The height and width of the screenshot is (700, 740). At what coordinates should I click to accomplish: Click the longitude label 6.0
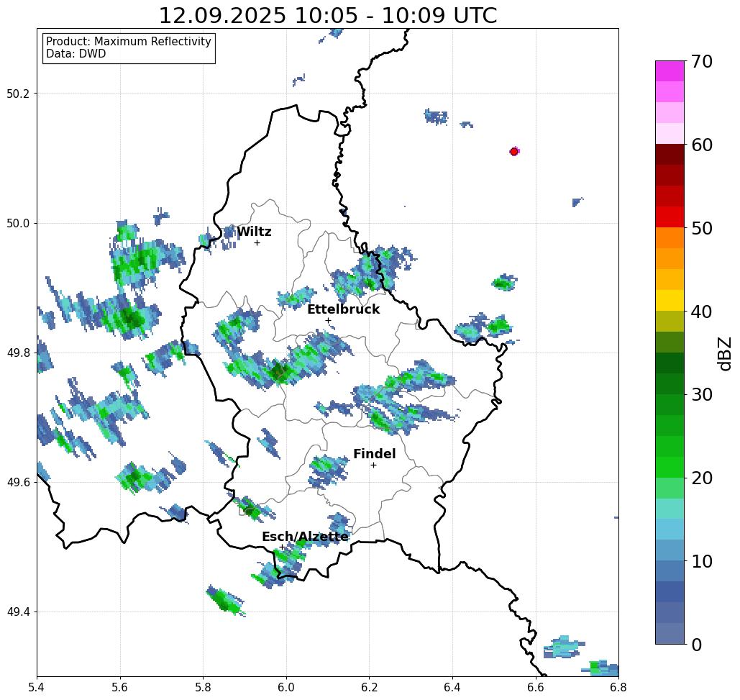(286, 687)
